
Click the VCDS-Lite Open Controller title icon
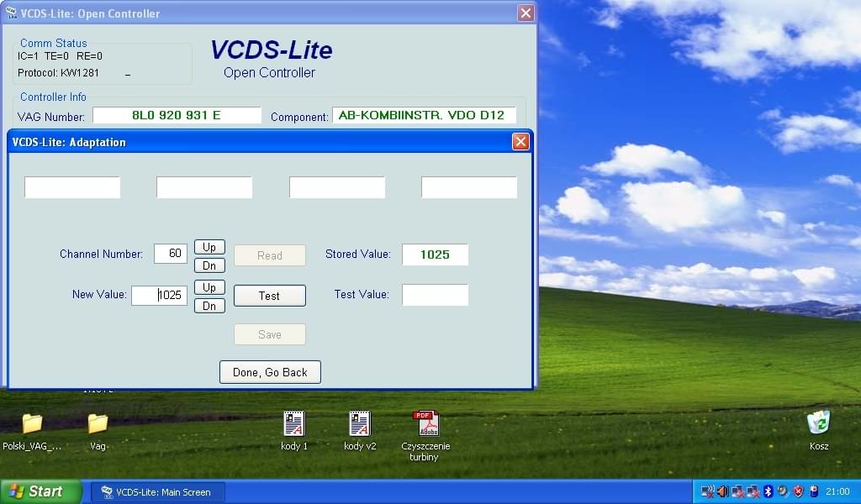(11, 13)
